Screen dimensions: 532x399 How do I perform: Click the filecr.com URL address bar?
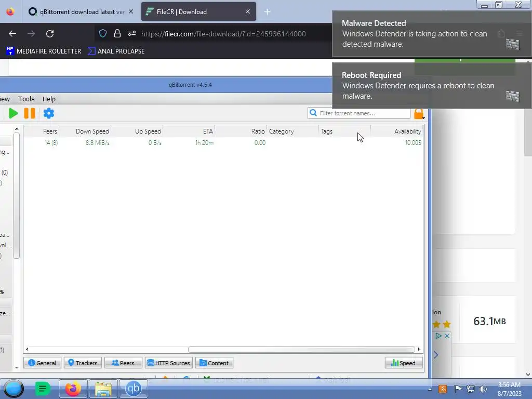pos(223,34)
